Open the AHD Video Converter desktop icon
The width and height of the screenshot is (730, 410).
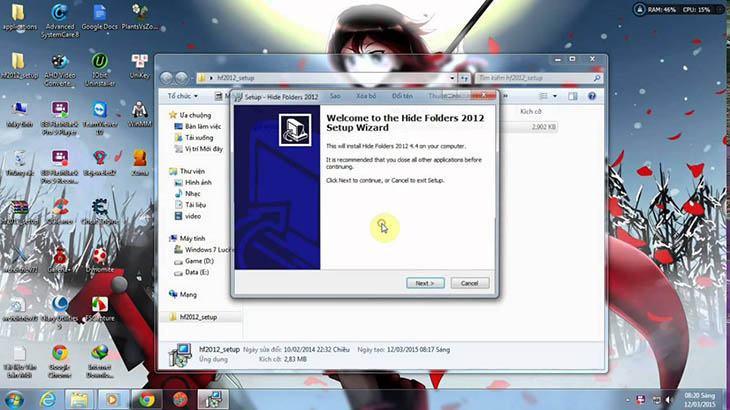click(60, 70)
